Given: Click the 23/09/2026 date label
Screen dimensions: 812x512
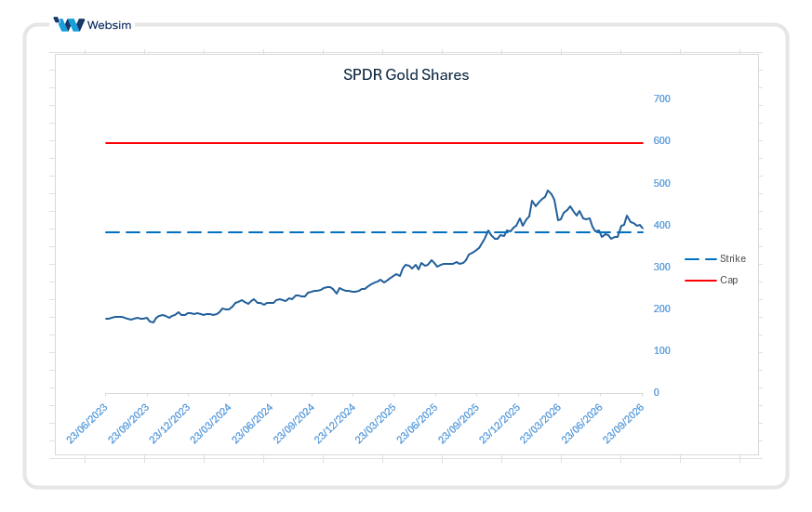Looking at the screenshot, I should tap(623, 424).
